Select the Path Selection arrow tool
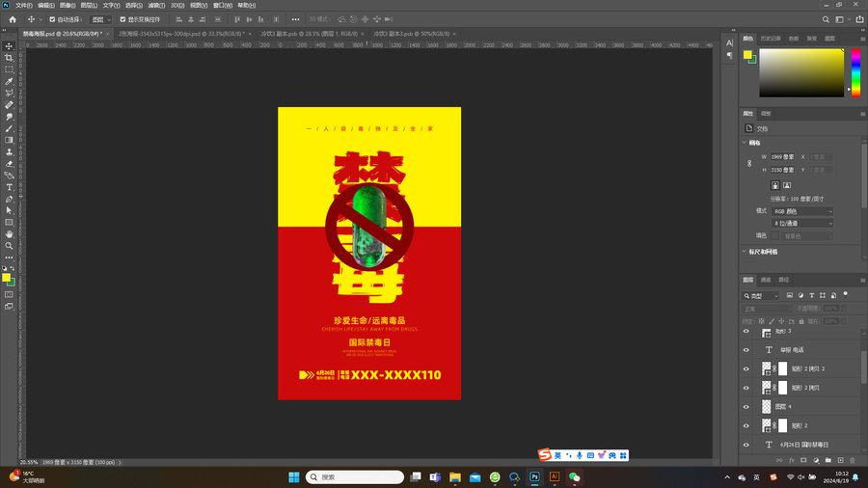 [9, 210]
